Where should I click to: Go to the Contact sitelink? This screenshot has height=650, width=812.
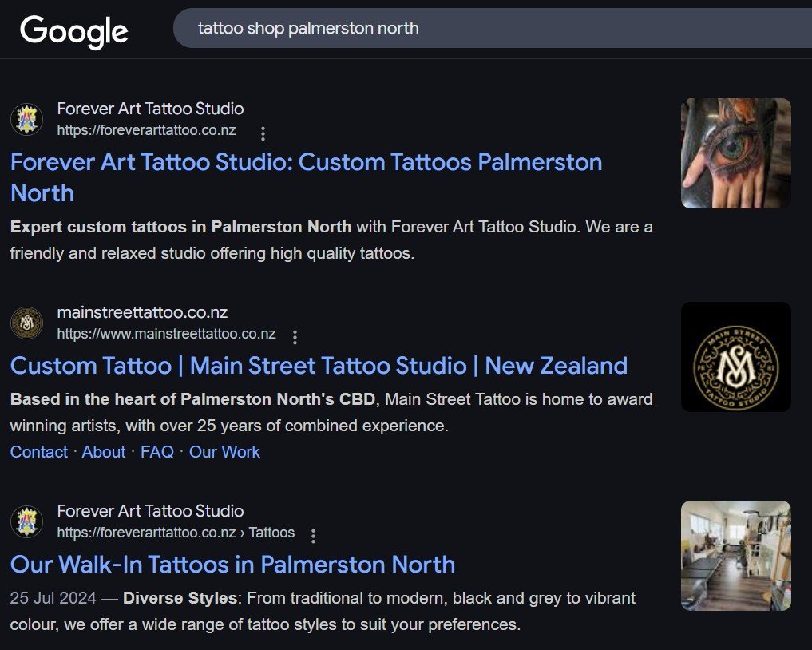pyautogui.click(x=38, y=452)
